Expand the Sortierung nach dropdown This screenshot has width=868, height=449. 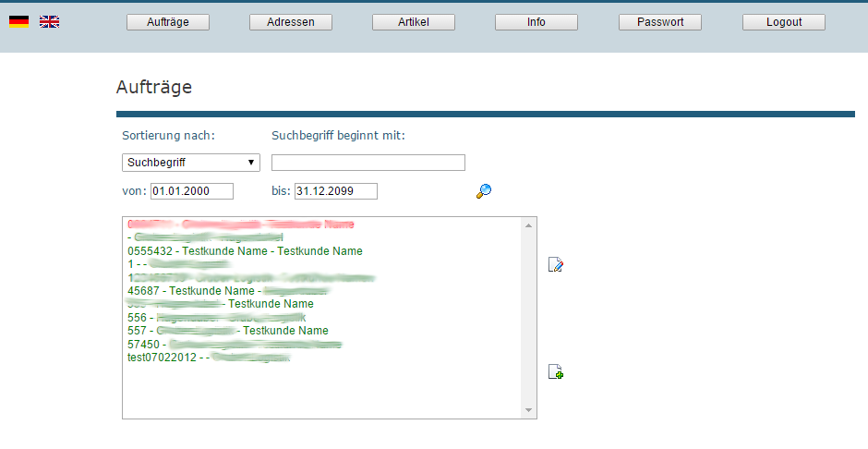click(191, 163)
